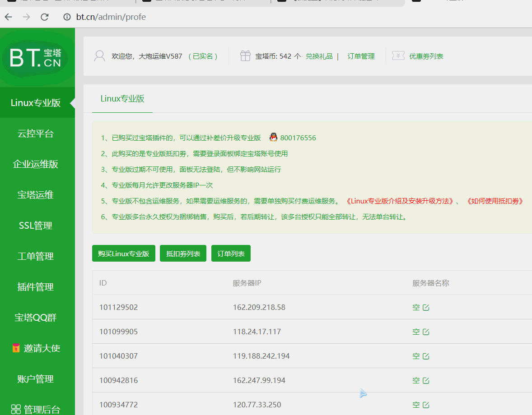Click the 抵扣券列表 button
This screenshot has width=532, height=415.
[x=183, y=254]
